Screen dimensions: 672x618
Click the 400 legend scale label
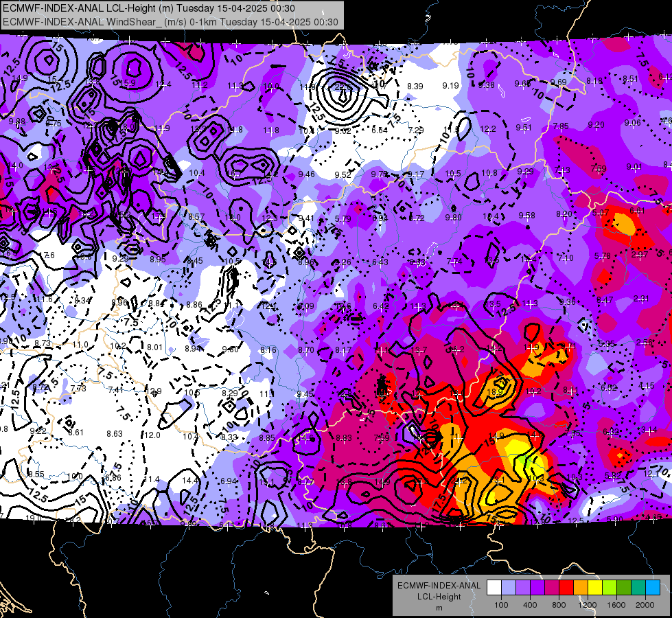(x=530, y=605)
